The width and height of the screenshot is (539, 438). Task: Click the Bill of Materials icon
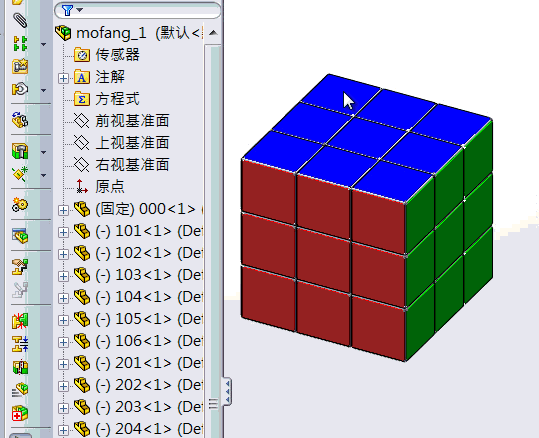[20, 236]
